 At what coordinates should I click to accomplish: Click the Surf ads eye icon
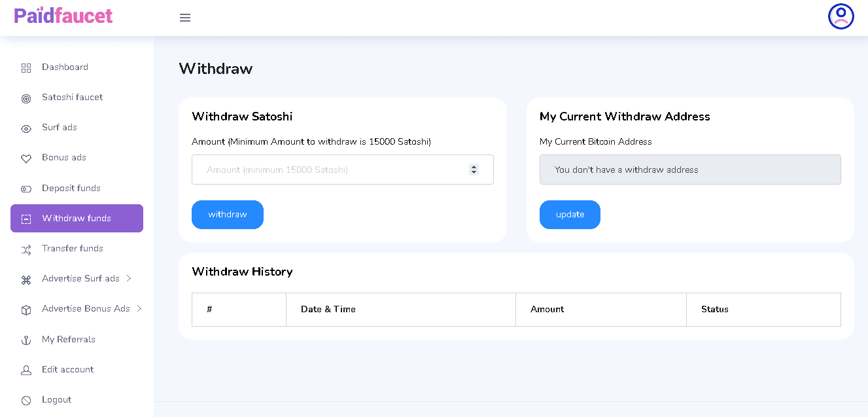[x=26, y=128]
